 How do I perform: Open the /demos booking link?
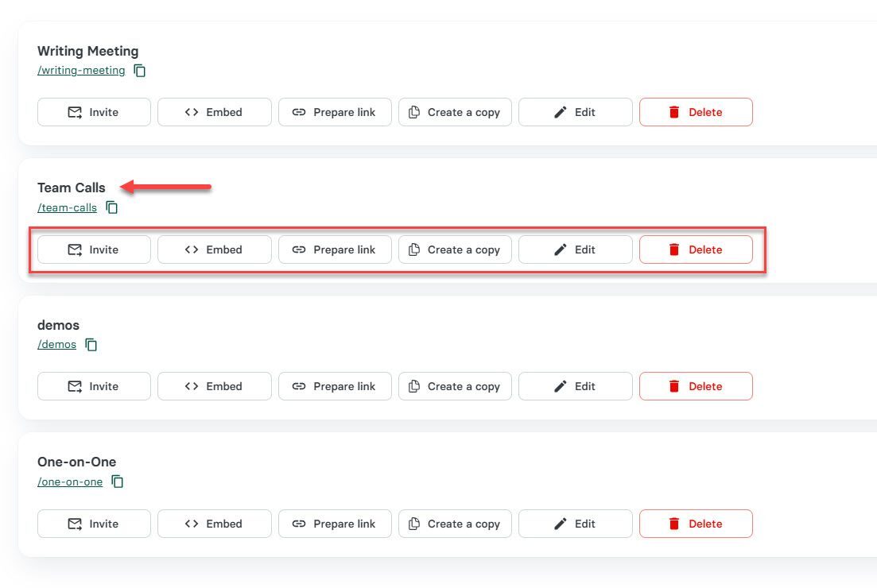point(56,345)
